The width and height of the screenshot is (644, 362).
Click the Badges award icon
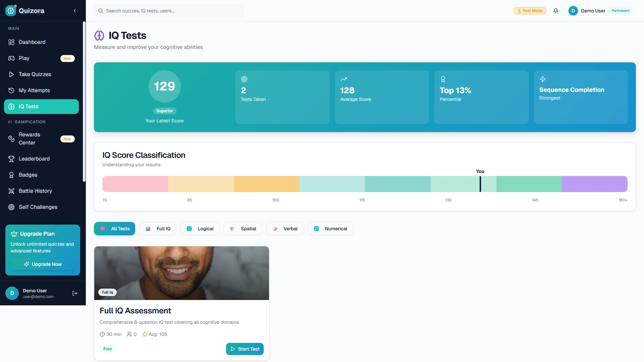coord(11,175)
